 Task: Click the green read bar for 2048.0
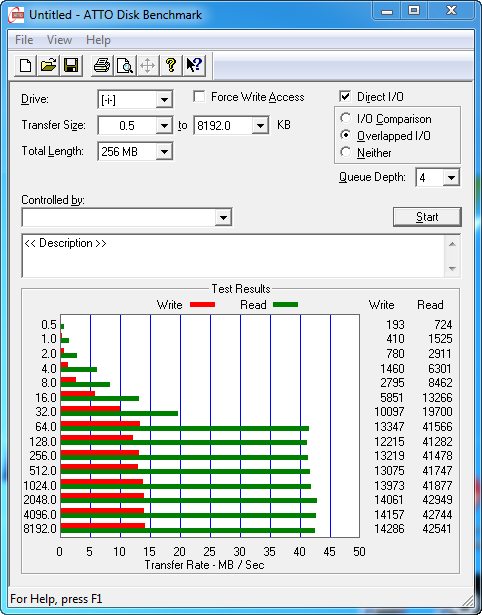(x=189, y=500)
